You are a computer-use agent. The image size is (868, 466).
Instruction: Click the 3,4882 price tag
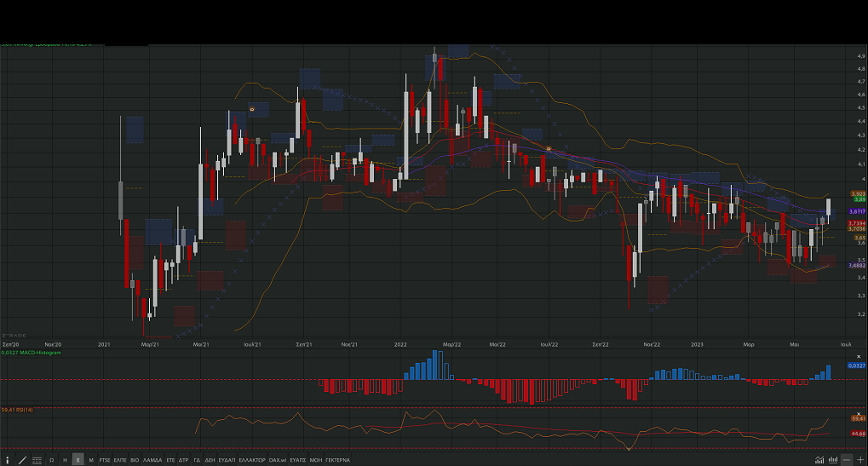coord(857,265)
